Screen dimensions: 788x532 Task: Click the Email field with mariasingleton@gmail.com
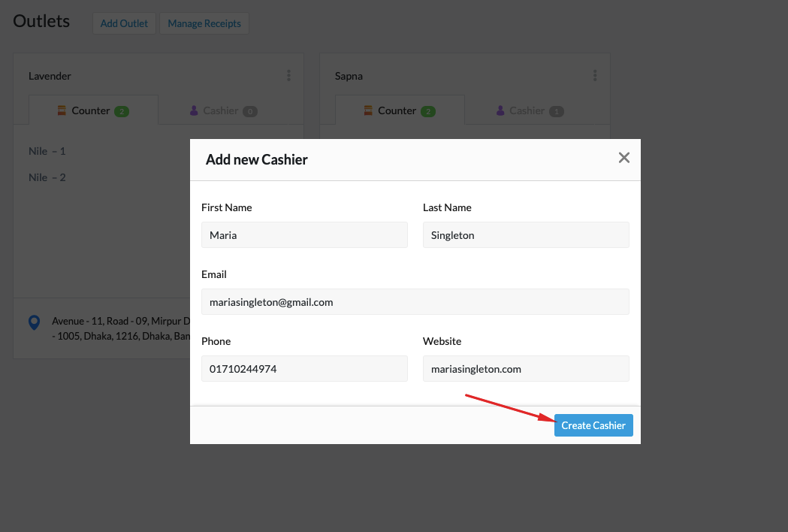(x=415, y=301)
